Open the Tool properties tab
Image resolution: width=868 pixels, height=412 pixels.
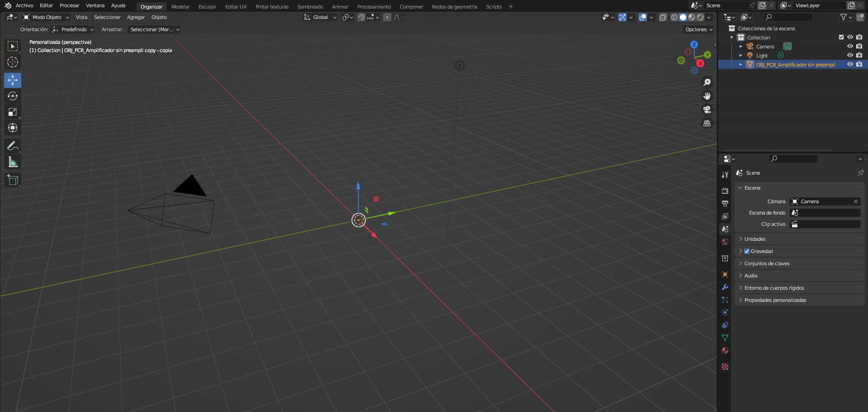tap(725, 174)
